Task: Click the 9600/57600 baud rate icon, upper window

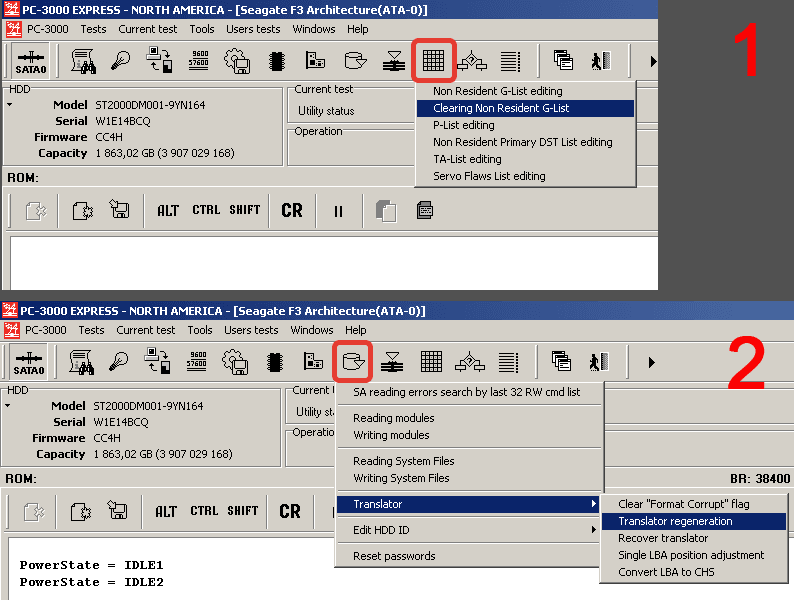Action: point(198,60)
